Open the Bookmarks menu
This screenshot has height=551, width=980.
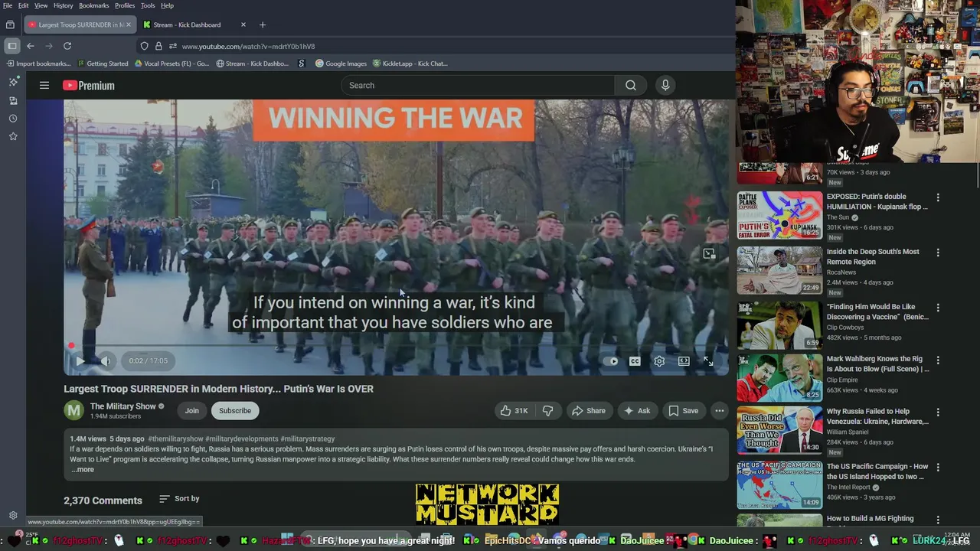pos(94,5)
